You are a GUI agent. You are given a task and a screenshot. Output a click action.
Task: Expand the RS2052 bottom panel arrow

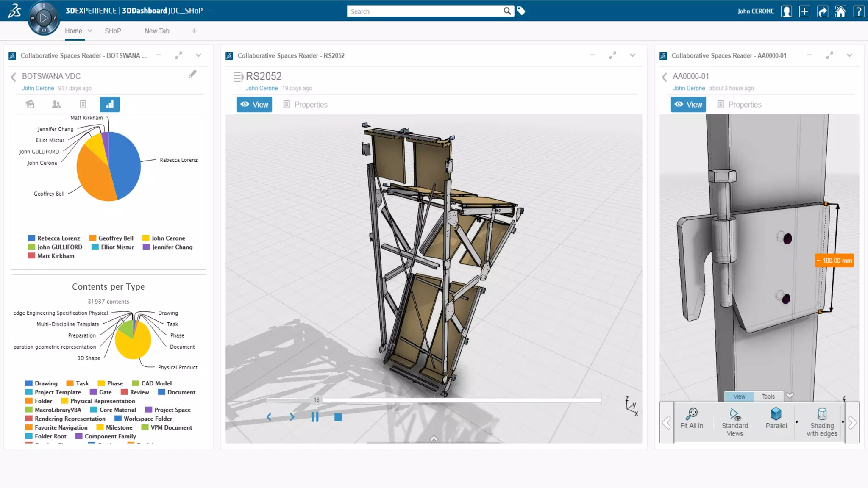point(434,439)
